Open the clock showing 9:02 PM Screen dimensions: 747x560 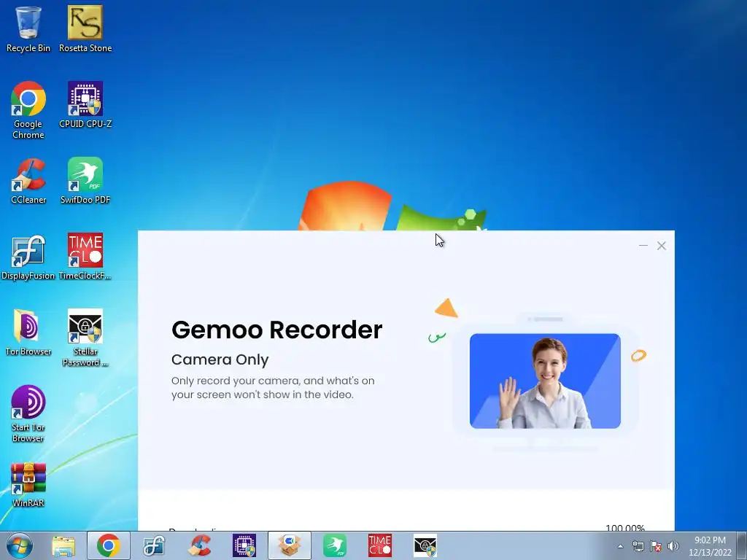[710, 546]
